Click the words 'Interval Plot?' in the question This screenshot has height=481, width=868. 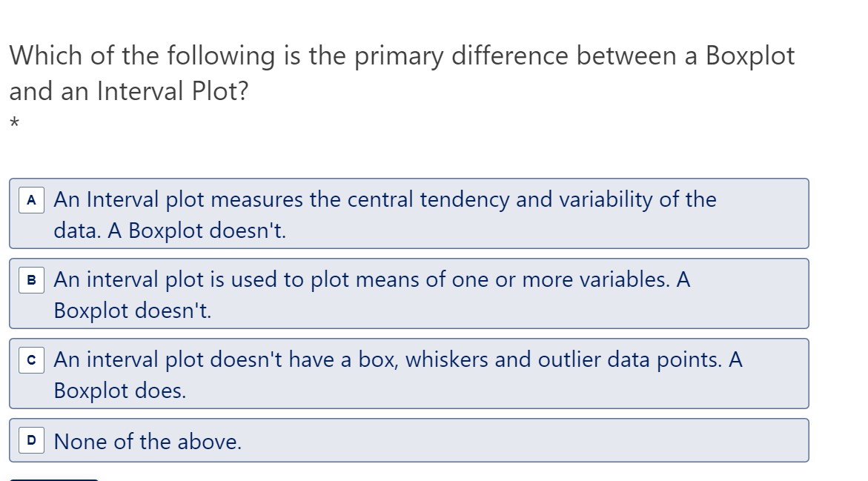pos(173,91)
